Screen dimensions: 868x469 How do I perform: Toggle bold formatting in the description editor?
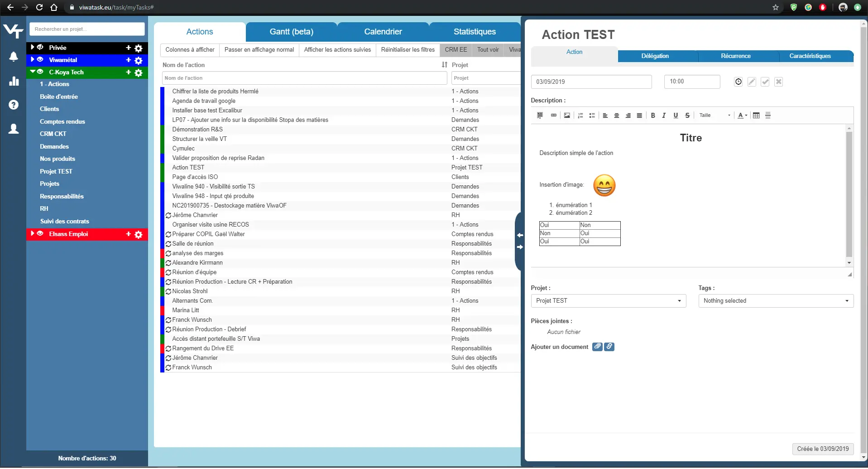[x=652, y=116]
